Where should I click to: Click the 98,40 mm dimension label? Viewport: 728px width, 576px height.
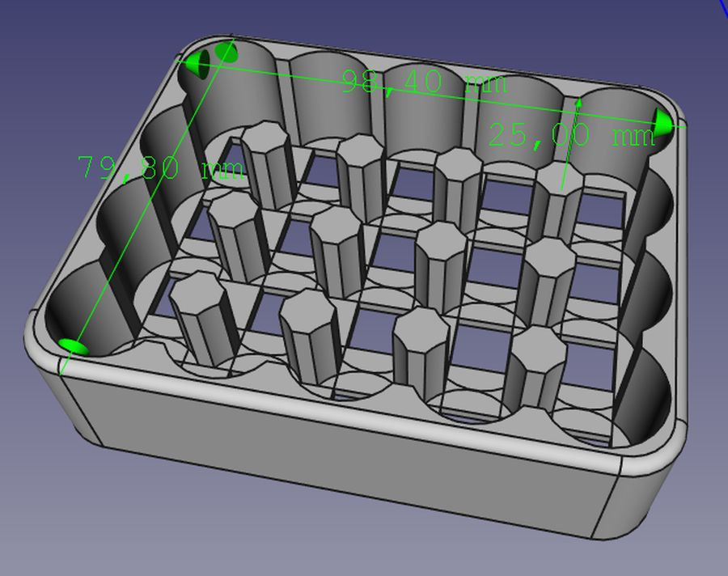(x=424, y=82)
